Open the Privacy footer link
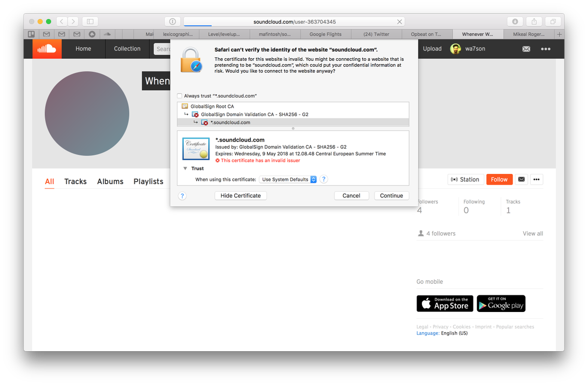The image size is (588, 385). pos(441,327)
